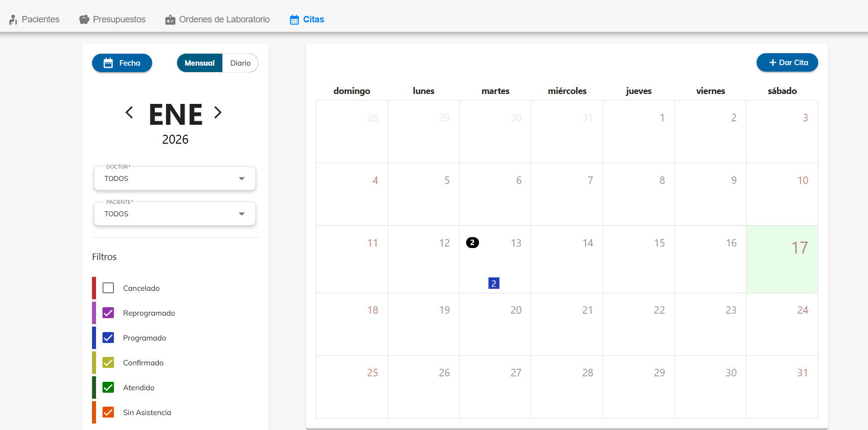Select day 9 in the calendar
This screenshot has width=868, height=430.
pyautogui.click(x=710, y=194)
